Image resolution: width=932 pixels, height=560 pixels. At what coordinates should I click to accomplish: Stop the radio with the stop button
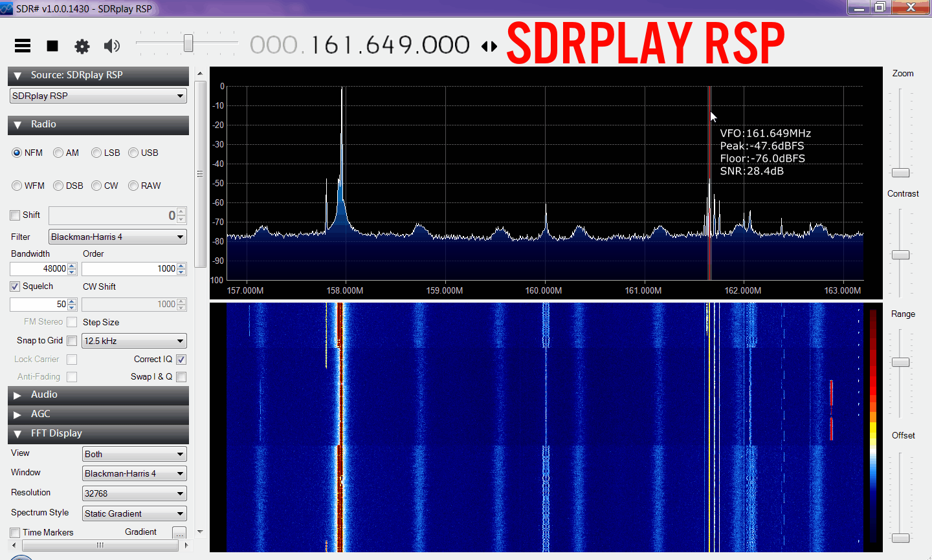(52, 45)
